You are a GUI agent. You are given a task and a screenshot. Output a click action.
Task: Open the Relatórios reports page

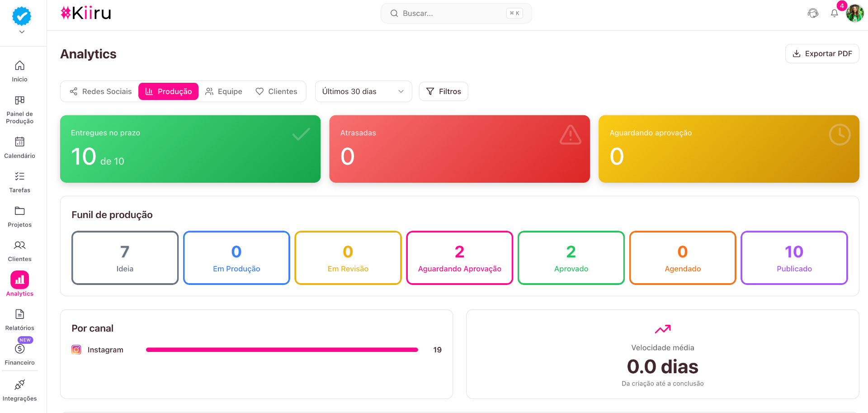point(19,320)
